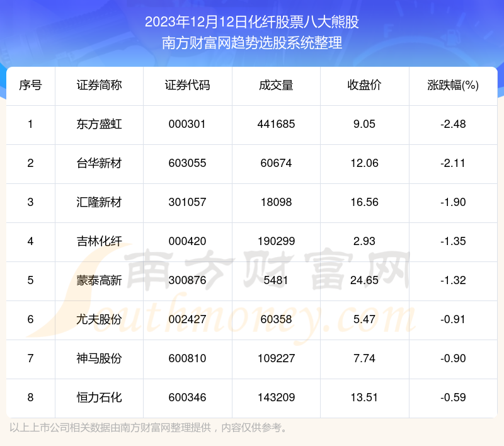Viewport: 504px width, 446px height.
Task: Click stock name 恒力石化
Action: [99, 397]
